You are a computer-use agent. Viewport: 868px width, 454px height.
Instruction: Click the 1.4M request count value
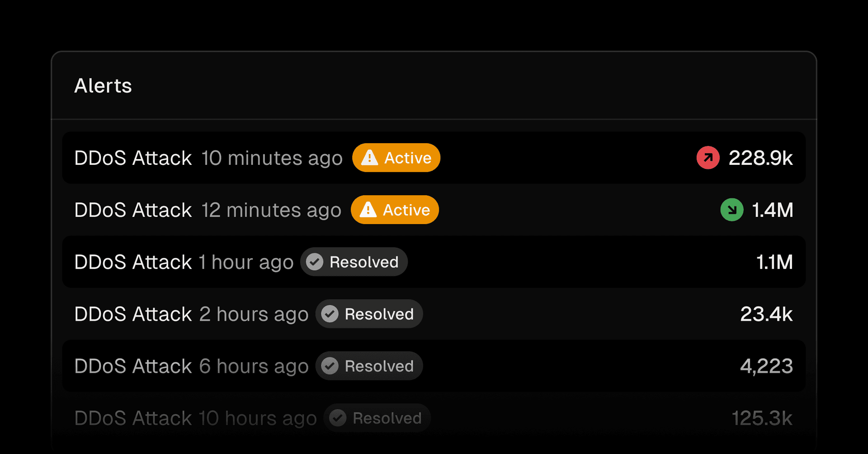(x=772, y=210)
